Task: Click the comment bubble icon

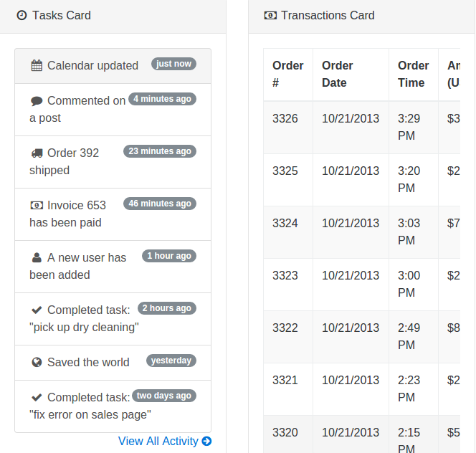Action: [37, 101]
